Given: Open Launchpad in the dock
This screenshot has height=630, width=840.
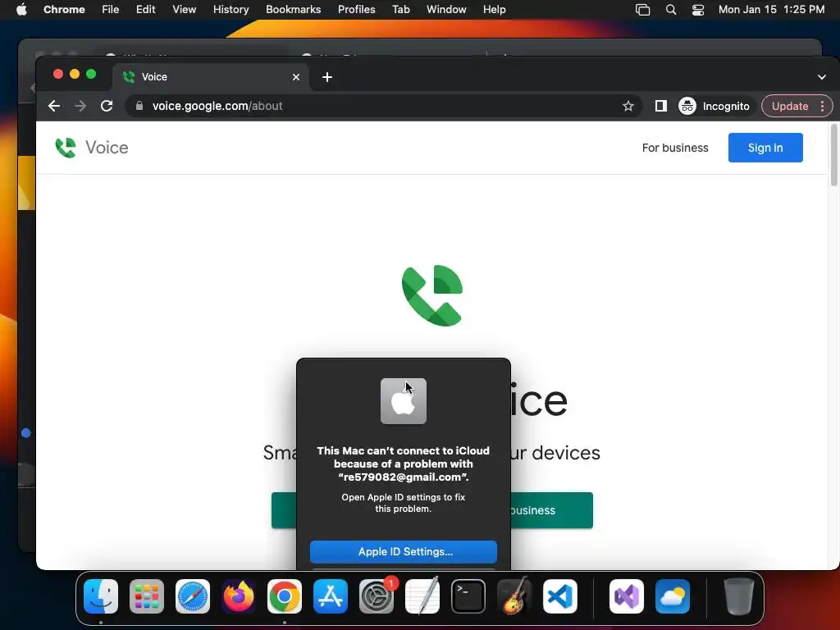Looking at the screenshot, I should click(x=147, y=596).
